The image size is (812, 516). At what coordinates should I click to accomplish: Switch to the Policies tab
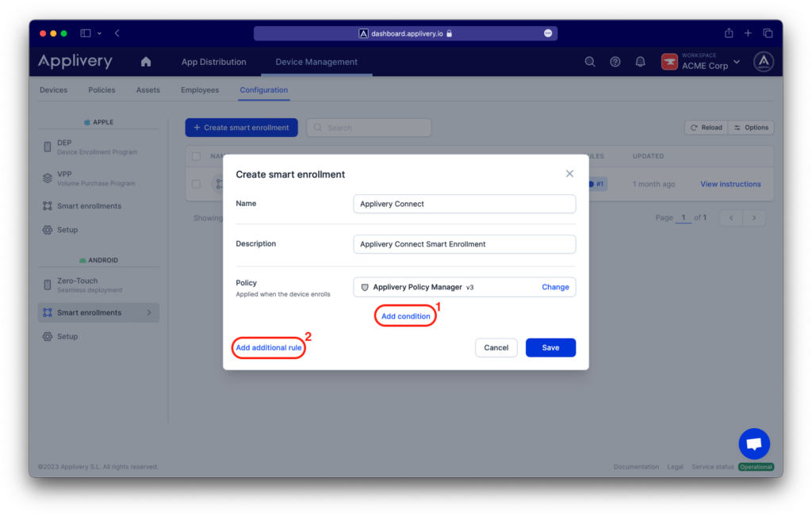[101, 90]
